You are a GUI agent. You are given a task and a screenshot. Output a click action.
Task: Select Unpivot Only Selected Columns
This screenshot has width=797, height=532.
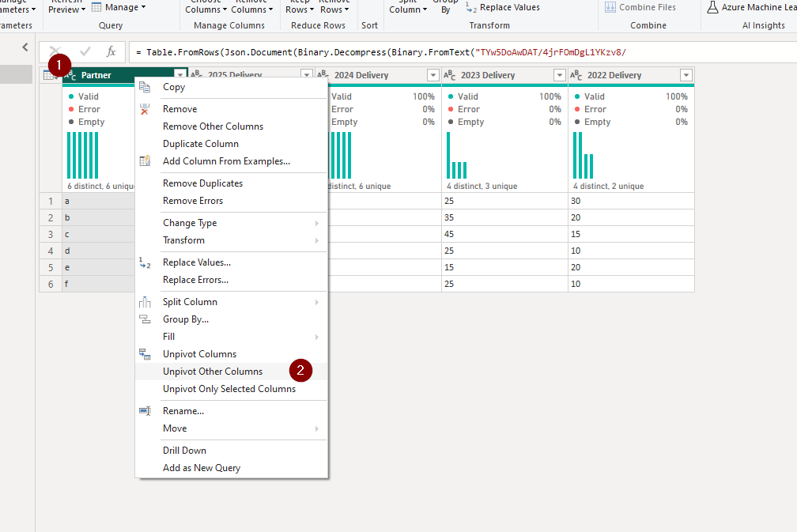click(x=231, y=389)
